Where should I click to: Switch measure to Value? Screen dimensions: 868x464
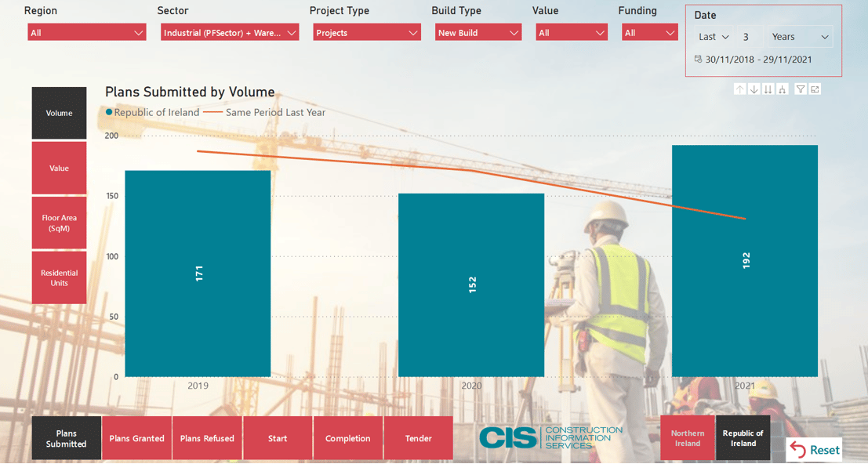coord(60,169)
